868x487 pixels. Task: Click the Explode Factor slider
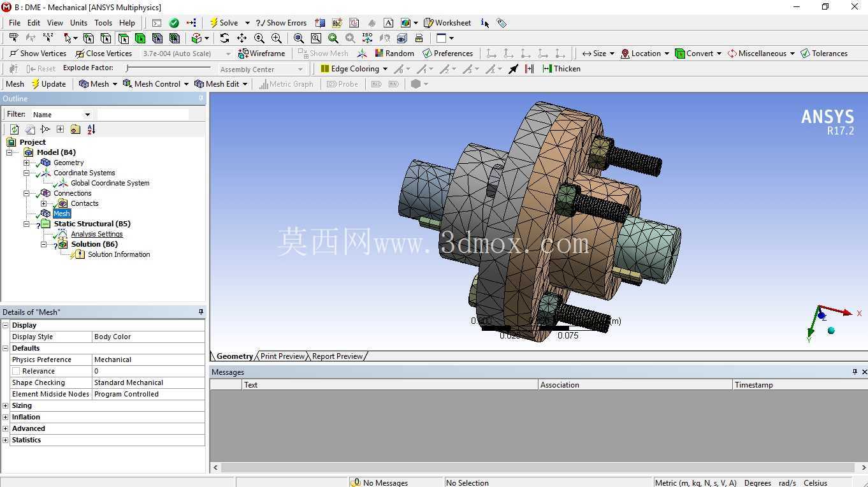click(169, 68)
